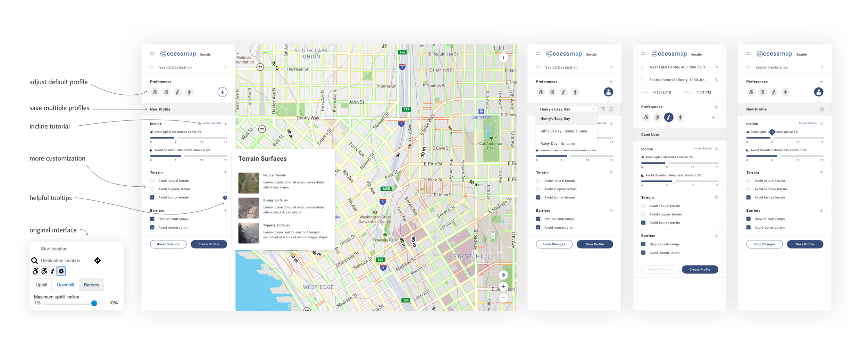The height and width of the screenshot is (355, 868).
Task: Zoom out on the map
Action: click(x=503, y=298)
